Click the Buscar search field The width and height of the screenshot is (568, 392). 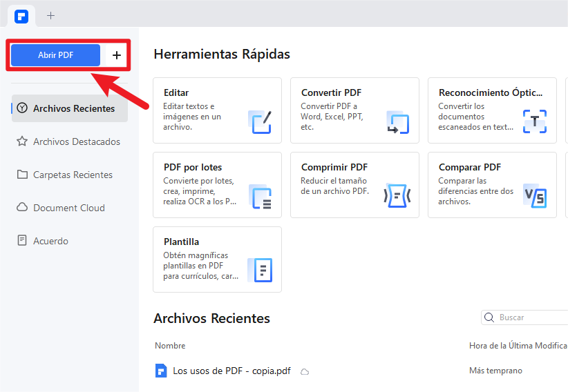[x=524, y=317]
